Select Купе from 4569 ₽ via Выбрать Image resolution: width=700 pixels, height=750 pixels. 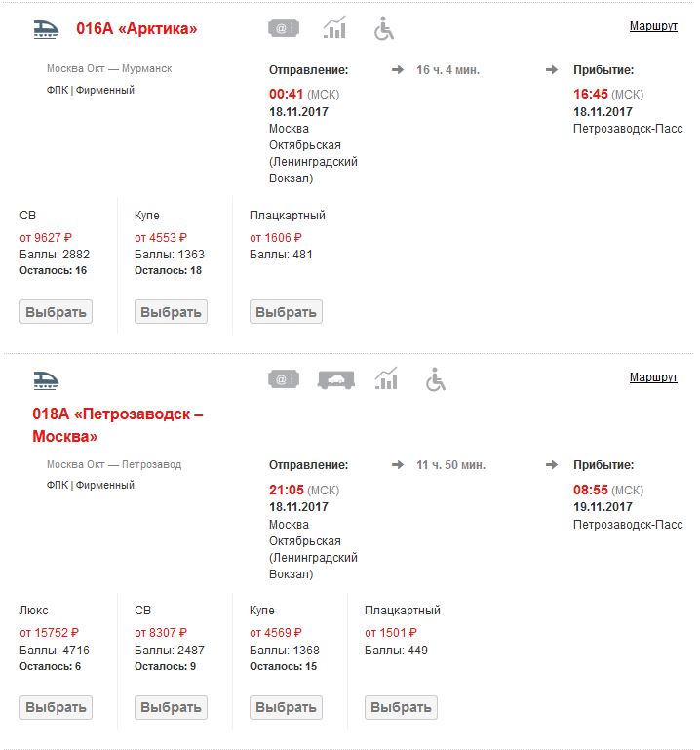pos(286,707)
